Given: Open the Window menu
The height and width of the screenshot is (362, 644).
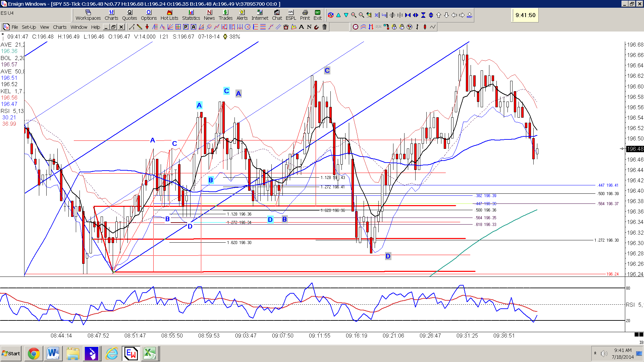Looking at the screenshot, I should click(79, 27).
